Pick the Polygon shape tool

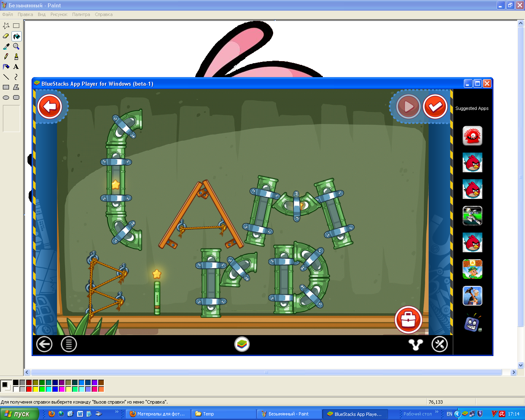(16, 87)
